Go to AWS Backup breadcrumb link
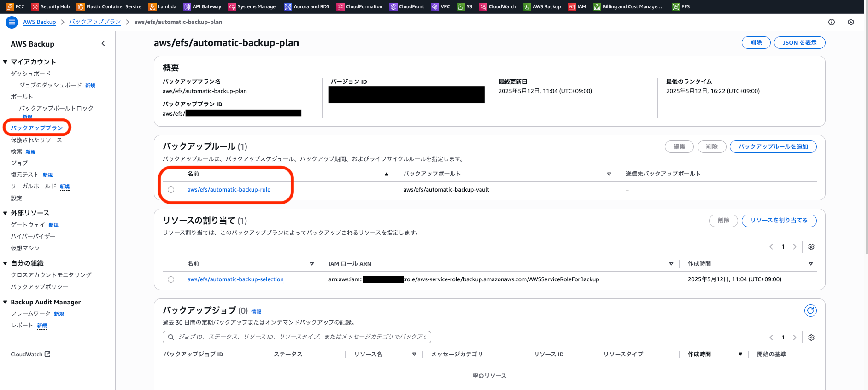 click(39, 22)
